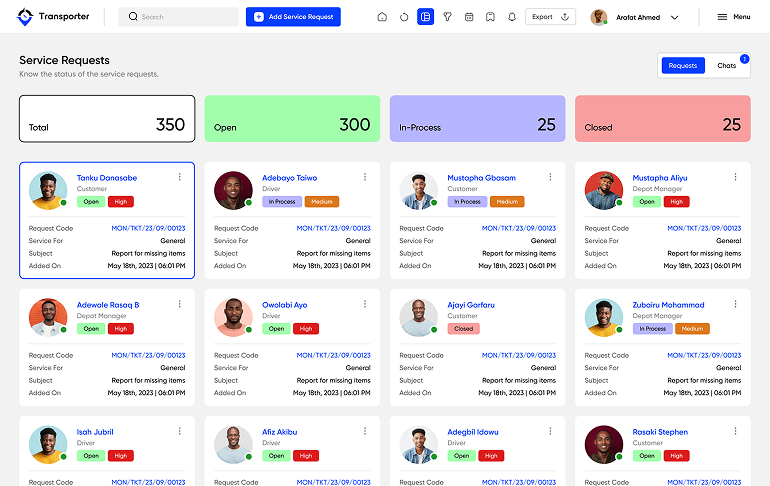Click Medium priority badge on Zubairu Mohammad card
Screen dimensions: 770x486
pos(692,329)
